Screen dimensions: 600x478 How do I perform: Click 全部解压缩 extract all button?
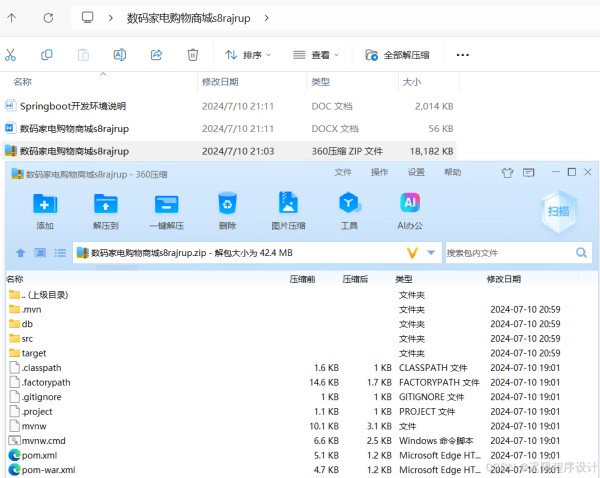pyautogui.click(x=397, y=55)
